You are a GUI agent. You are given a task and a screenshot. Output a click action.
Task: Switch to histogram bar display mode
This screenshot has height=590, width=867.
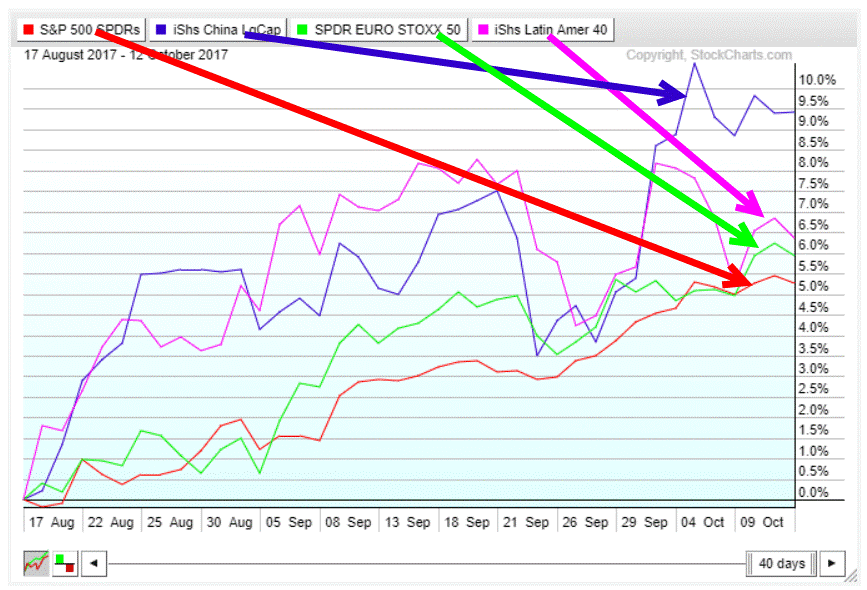[x=63, y=564]
